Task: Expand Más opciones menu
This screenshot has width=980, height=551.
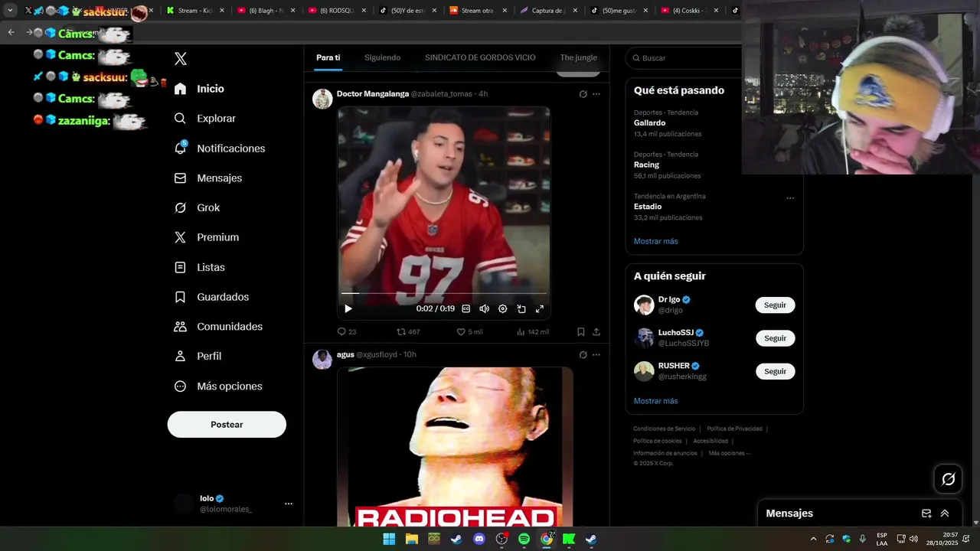Action: point(218,386)
